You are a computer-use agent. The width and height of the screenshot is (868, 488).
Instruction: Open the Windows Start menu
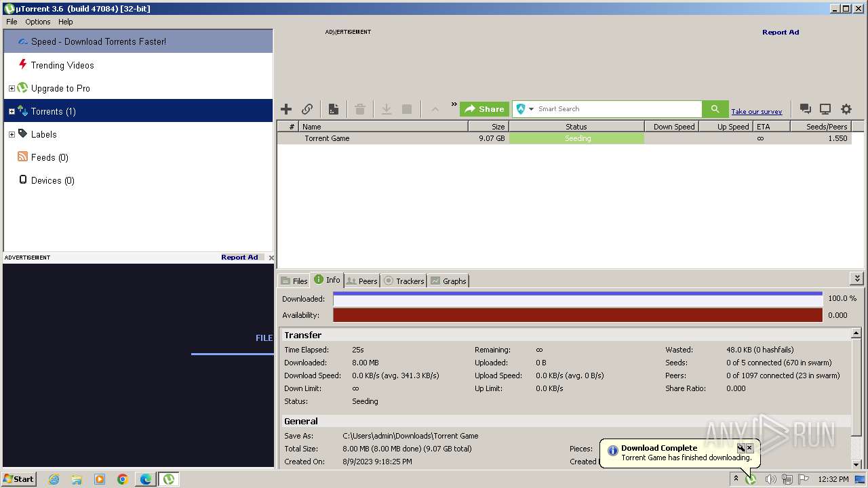(x=19, y=479)
